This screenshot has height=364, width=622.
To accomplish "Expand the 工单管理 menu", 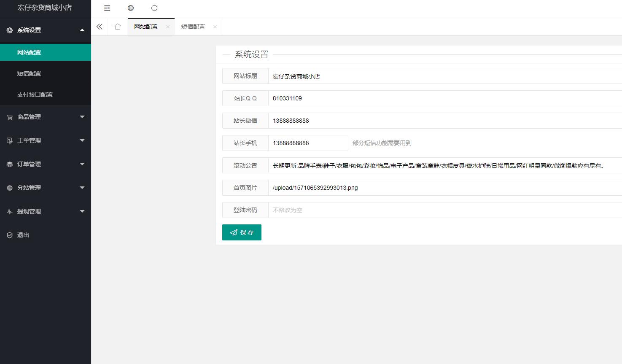I will coord(46,140).
